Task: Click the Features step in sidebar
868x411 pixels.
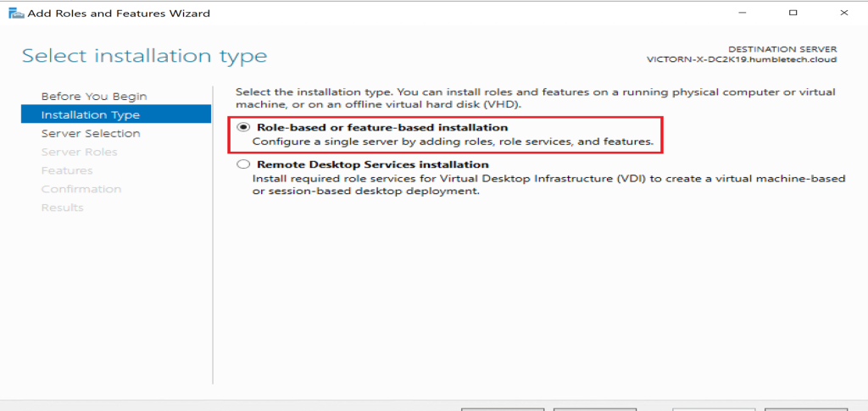Action: coord(67,170)
